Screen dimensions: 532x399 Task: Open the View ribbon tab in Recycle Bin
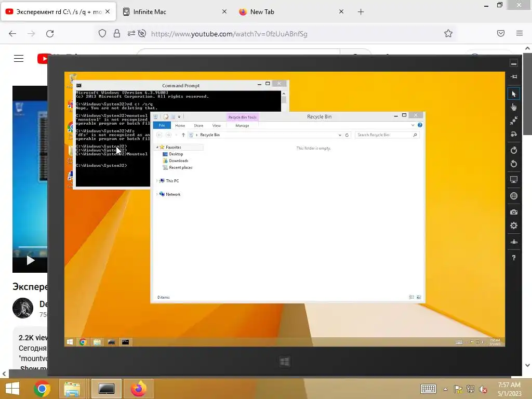click(x=217, y=126)
